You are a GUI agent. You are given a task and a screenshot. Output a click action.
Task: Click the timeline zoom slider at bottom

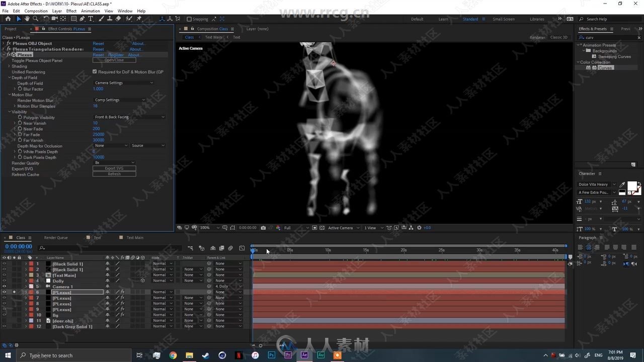point(260,345)
